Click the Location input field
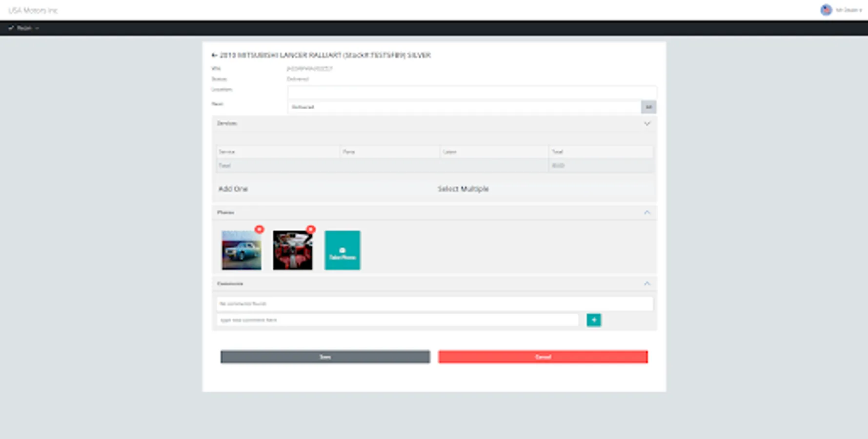 point(472,92)
